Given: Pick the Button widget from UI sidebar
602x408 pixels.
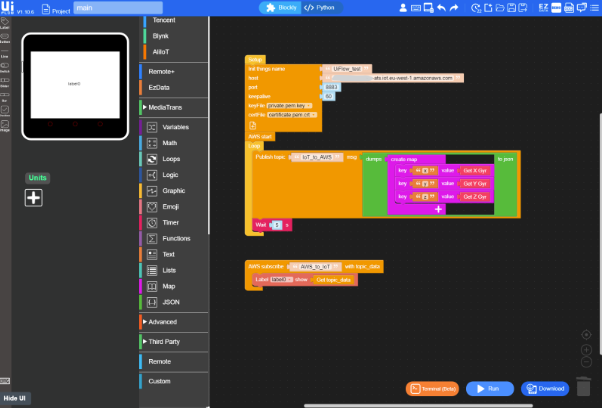Looking at the screenshot, I should pos(5,38).
